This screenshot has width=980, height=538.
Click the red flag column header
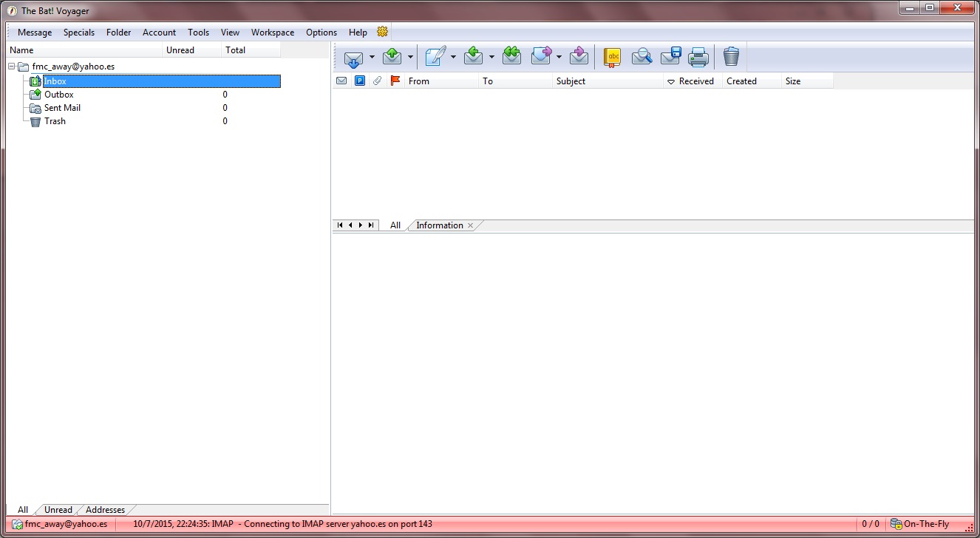[x=395, y=81]
